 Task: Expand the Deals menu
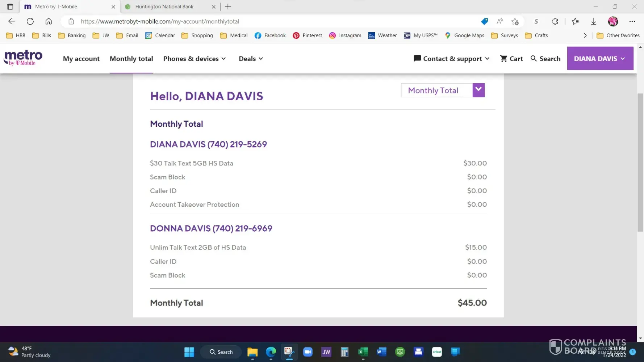tap(251, 59)
